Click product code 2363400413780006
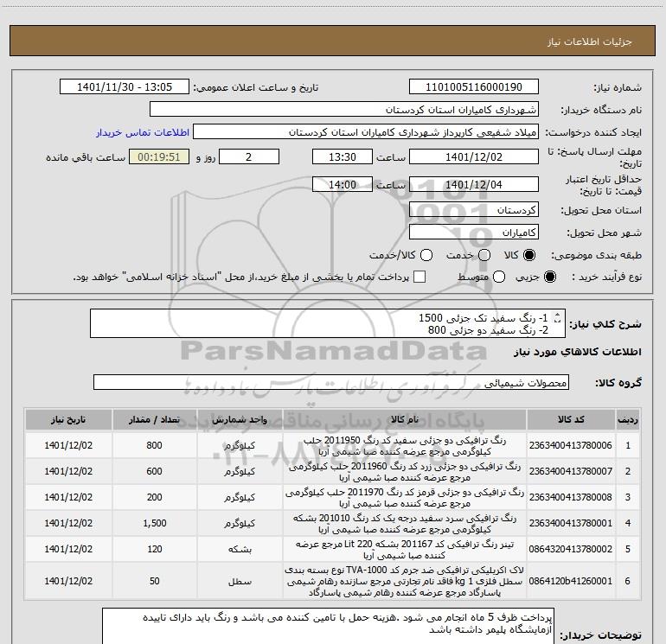Image resolution: width=666 pixels, height=644 pixels. coord(571,445)
